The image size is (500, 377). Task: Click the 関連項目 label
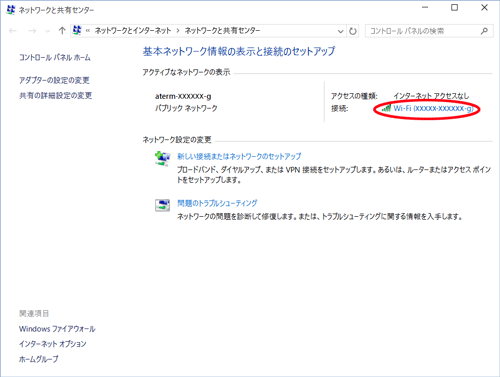[x=34, y=313]
